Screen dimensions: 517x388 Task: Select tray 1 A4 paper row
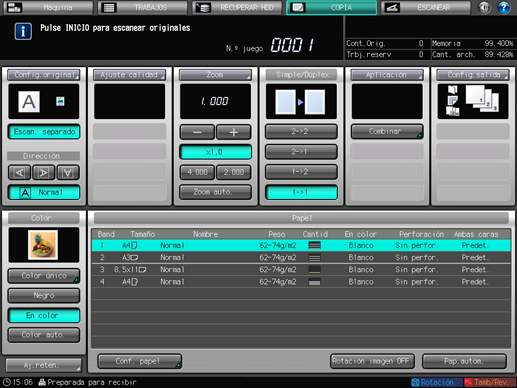click(301, 245)
